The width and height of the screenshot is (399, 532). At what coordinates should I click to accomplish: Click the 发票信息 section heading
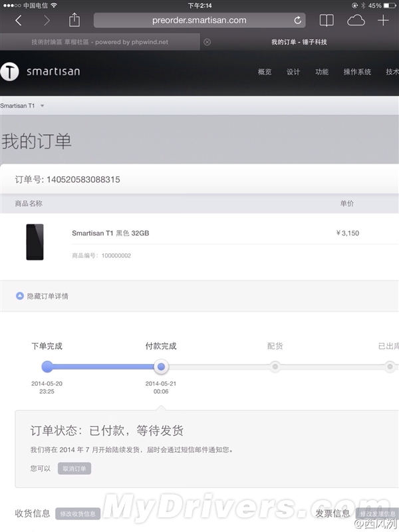(332, 513)
